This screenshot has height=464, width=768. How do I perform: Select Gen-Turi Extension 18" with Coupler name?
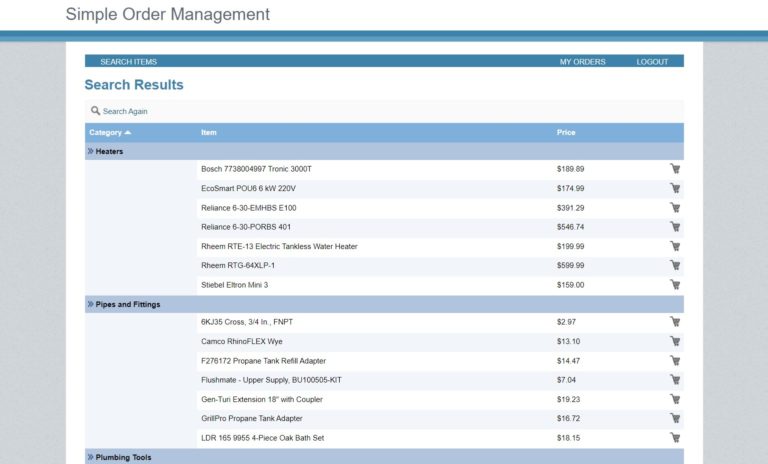pyautogui.click(x=262, y=399)
